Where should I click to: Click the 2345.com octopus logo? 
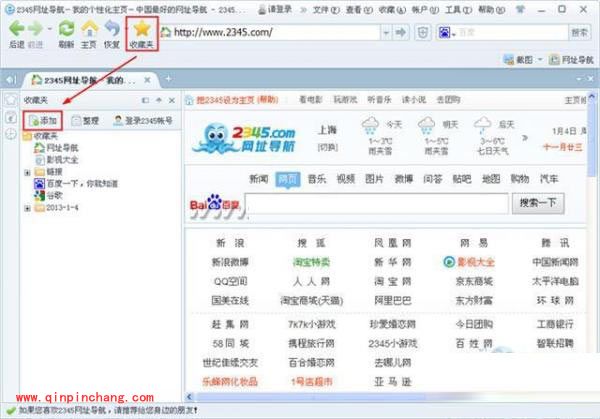click(244, 138)
